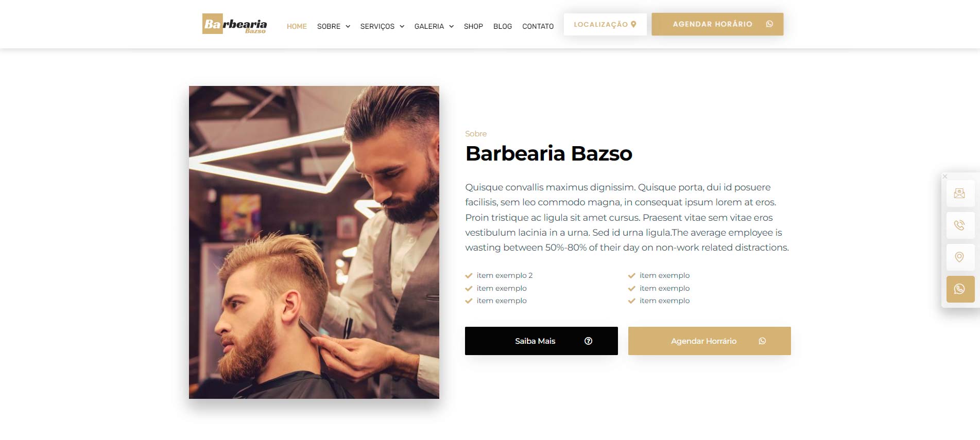Click the black Saiba Mais button
The height and width of the screenshot is (440, 980).
coord(541,341)
